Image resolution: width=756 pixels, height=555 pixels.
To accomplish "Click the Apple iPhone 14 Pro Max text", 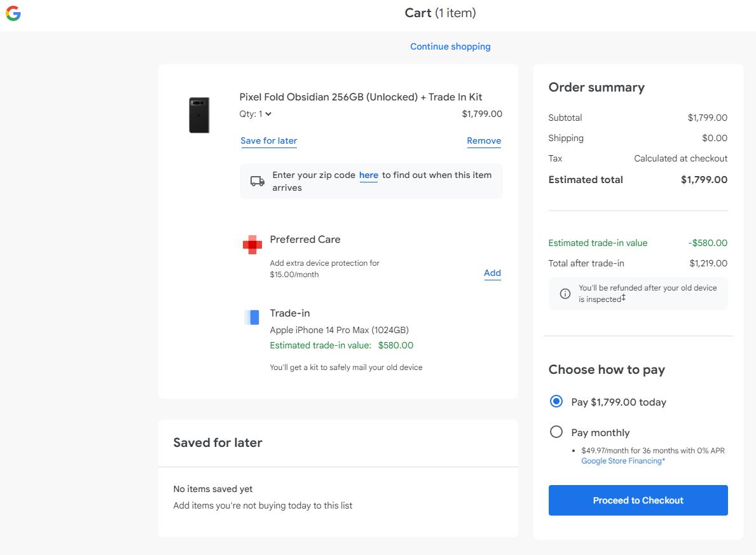I will [339, 330].
